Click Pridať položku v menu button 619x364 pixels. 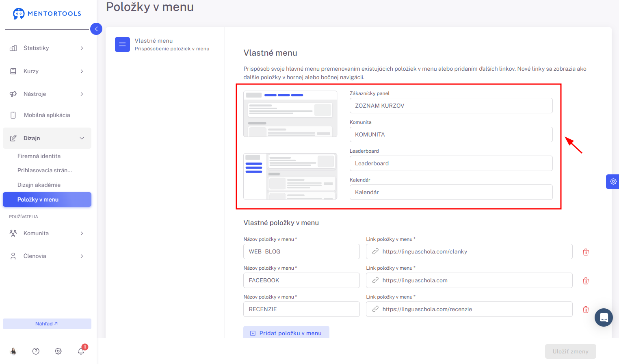pos(286,333)
